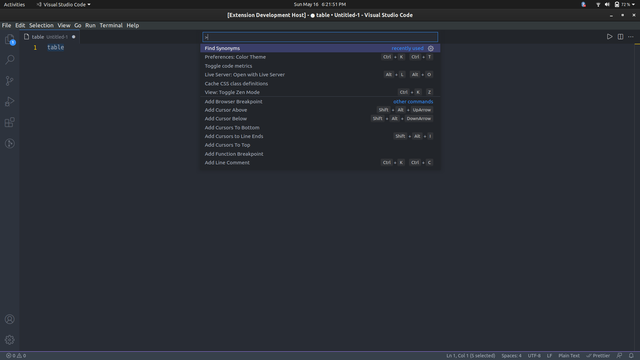The image size is (640, 360).
Task: Open Visual Studio Code app menu in top bar
Action: pos(64,4)
